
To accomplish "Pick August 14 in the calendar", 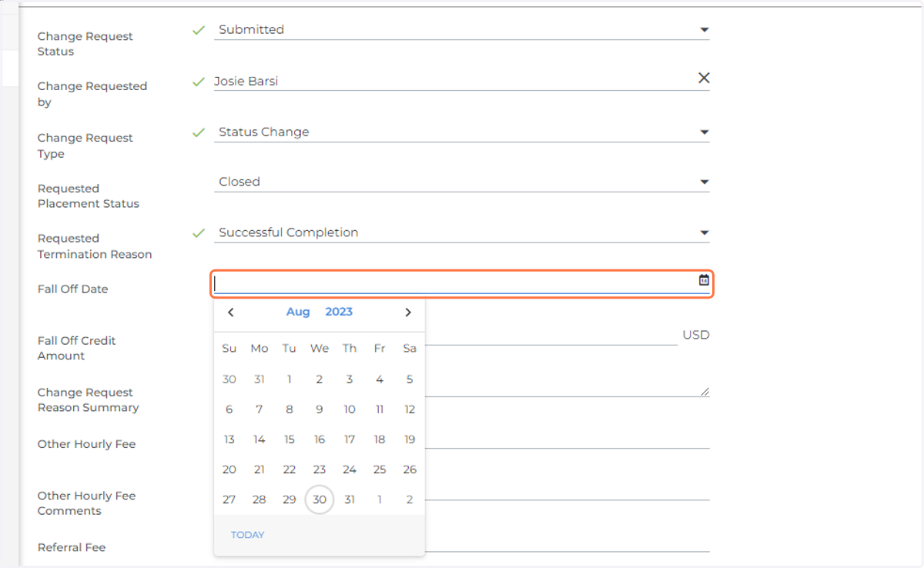I will [259, 439].
